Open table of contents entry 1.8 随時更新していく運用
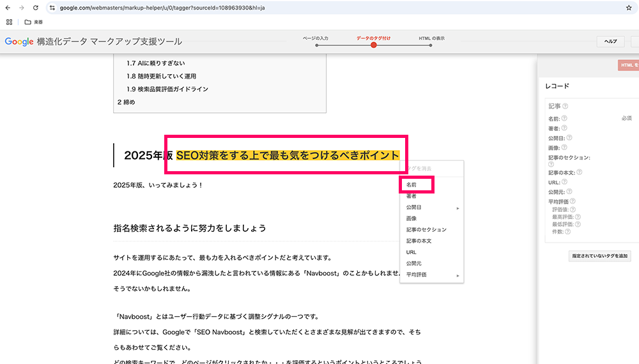Viewport: 639px width, 364px height. (x=162, y=76)
